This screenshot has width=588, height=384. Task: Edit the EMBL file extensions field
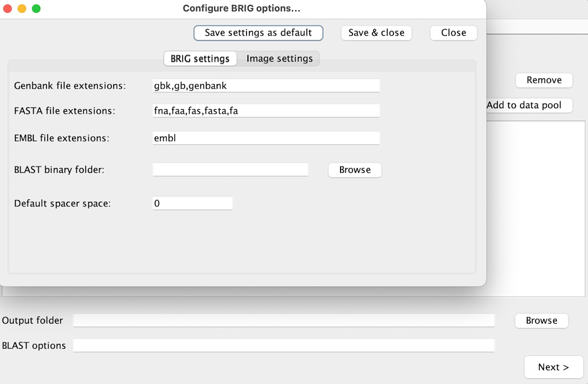tap(266, 138)
